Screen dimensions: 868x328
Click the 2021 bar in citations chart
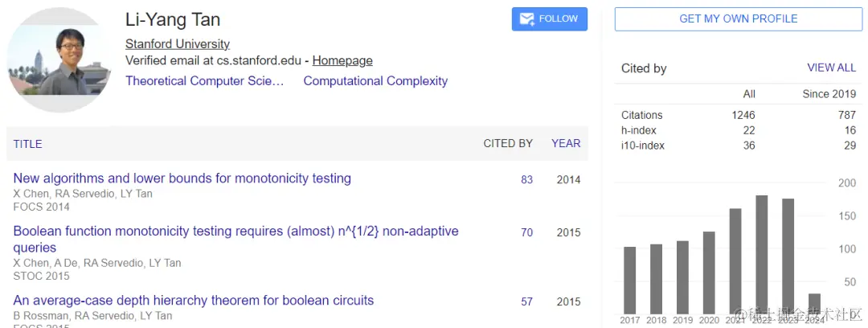[735, 260]
